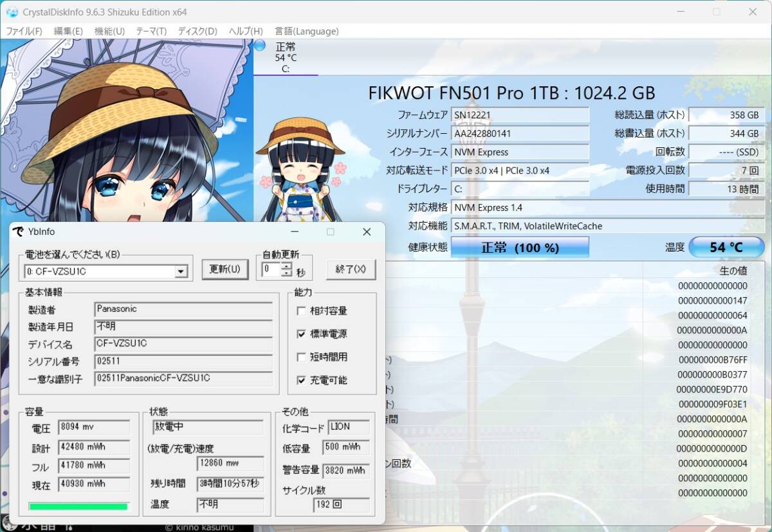Click the 対応規格 field NVM Express 1.4
Screen dimensions: 772x532
[x=608, y=208]
